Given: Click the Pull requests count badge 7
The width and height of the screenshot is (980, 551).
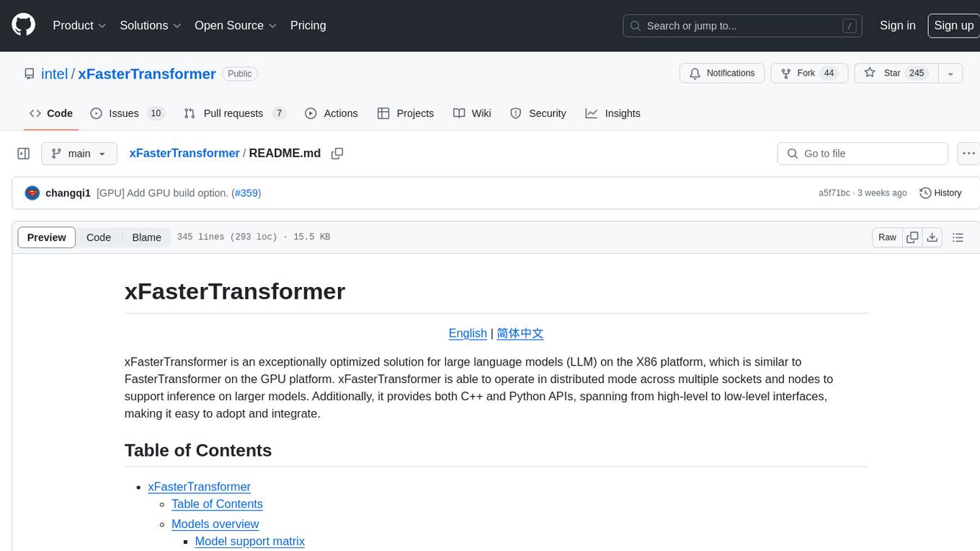Looking at the screenshot, I should pos(280,113).
